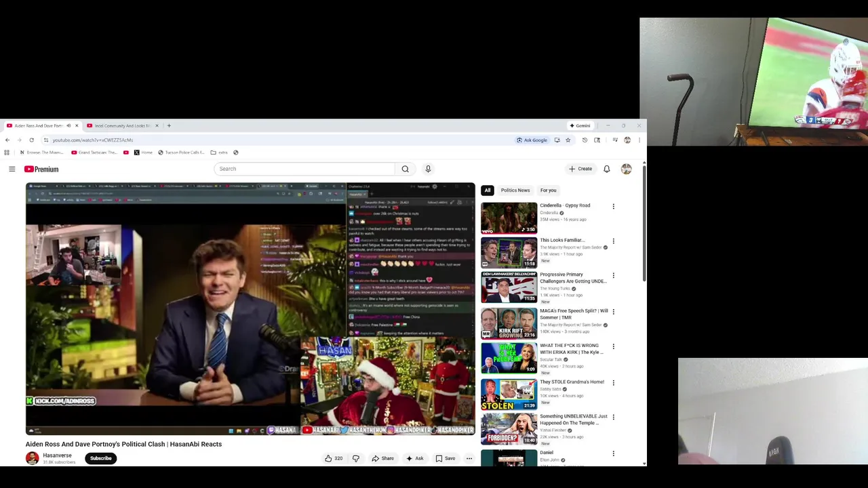This screenshot has height=488, width=868.
Task: Click the Ask Google button in address bar
Action: tap(532, 140)
